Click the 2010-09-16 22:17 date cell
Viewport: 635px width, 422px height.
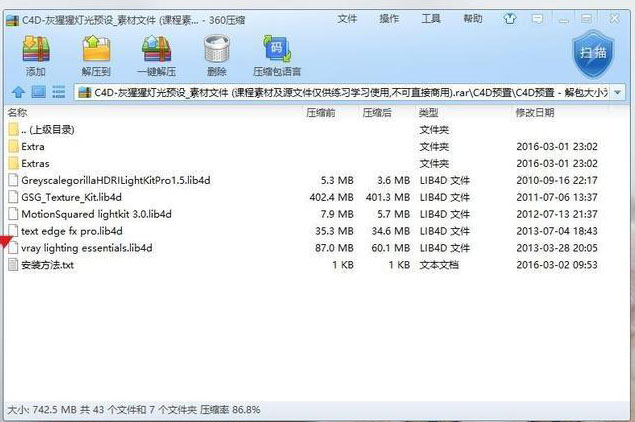[557, 181]
